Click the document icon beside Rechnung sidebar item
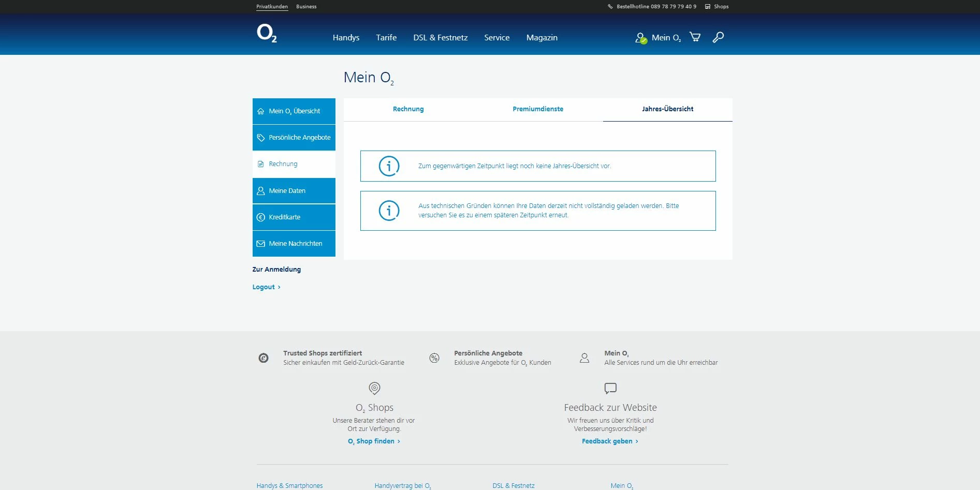Viewport: 980px width, 490px height. [x=261, y=164]
